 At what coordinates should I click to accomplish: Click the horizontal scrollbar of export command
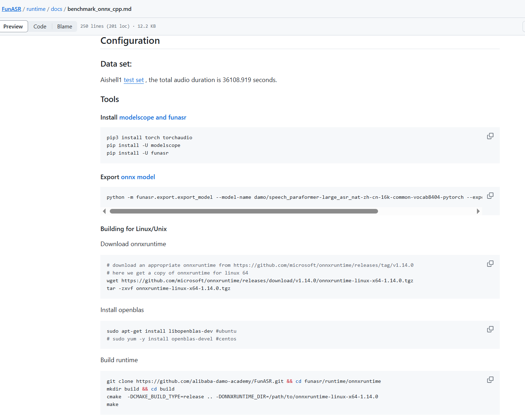(x=244, y=211)
